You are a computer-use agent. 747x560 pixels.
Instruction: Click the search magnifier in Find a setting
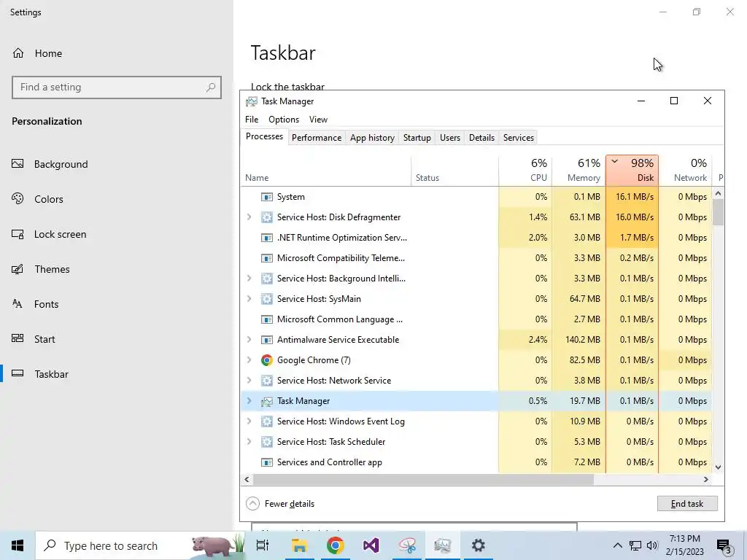[211, 87]
